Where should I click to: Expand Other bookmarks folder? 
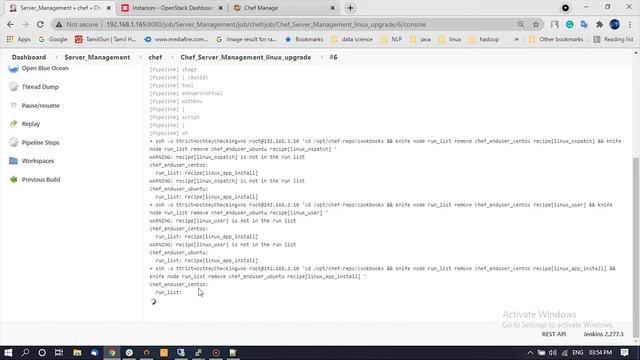[556, 39]
